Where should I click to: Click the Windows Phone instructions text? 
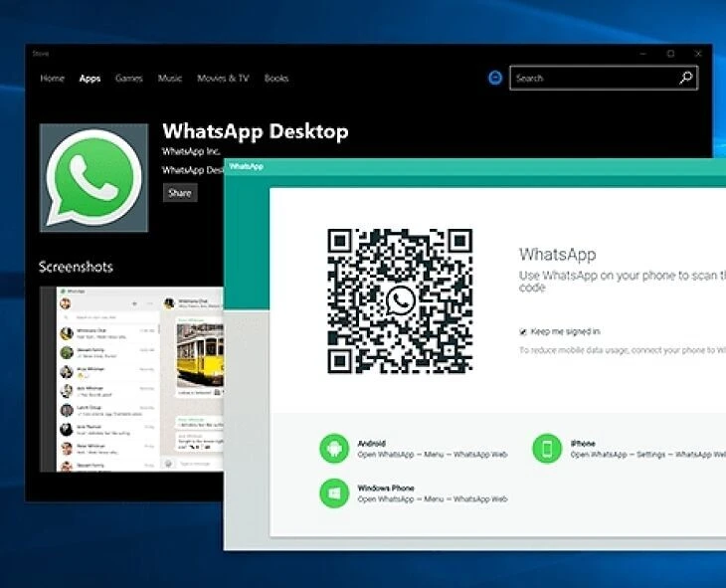(433, 499)
